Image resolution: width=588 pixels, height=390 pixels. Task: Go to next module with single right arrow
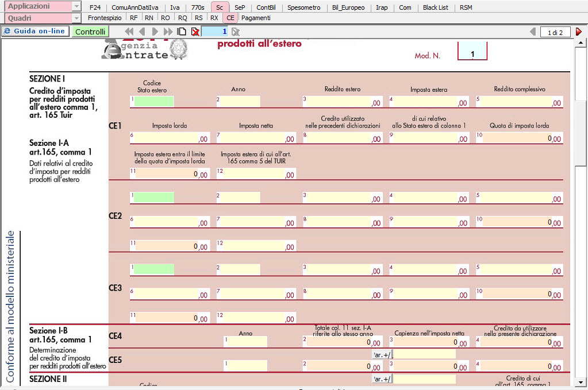click(x=155, y=32)
